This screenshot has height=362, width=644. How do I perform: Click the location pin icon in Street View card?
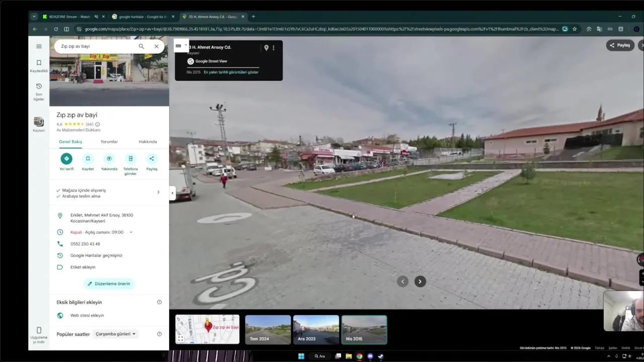coord(266,48)
